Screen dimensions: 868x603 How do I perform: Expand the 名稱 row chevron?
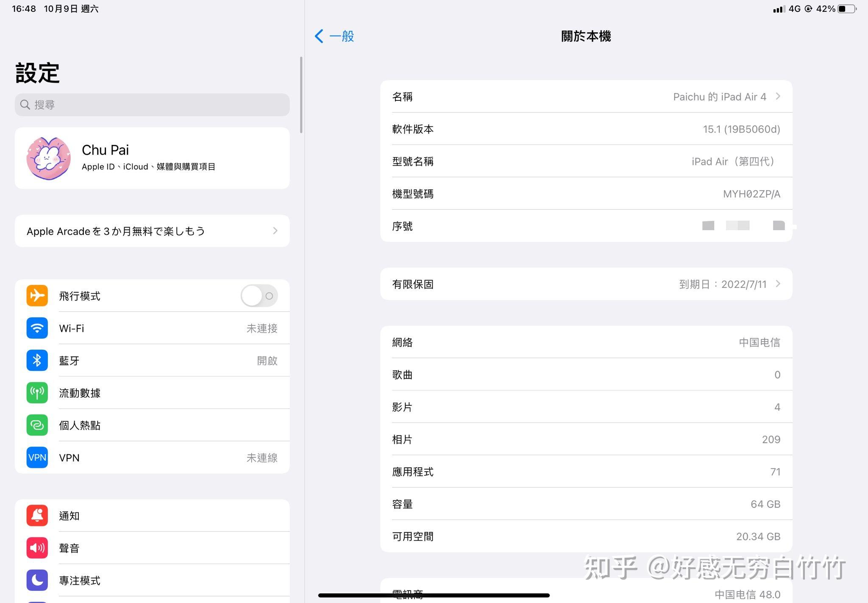(778, 96)
